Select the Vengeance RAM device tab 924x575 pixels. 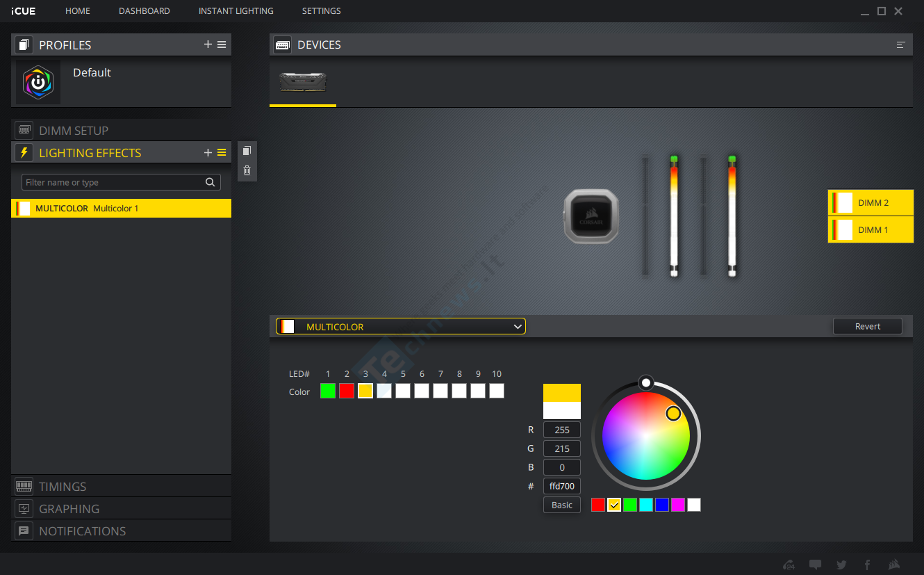(x=303, y=82)
